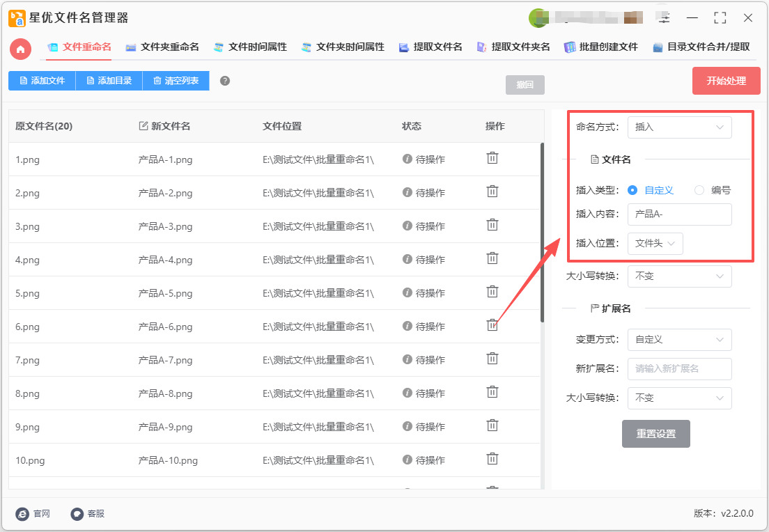
Task: Open the 提取文件名 tab
Action: [x=430, y=47]
